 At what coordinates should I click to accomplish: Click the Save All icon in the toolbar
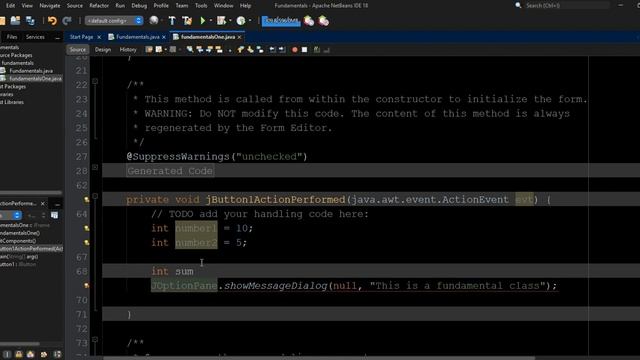[x=30, y=20]
